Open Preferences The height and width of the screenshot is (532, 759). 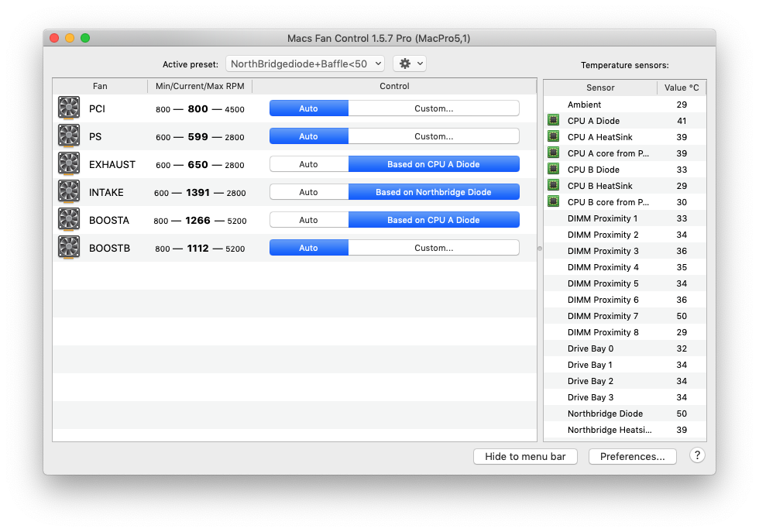point(632,456)
